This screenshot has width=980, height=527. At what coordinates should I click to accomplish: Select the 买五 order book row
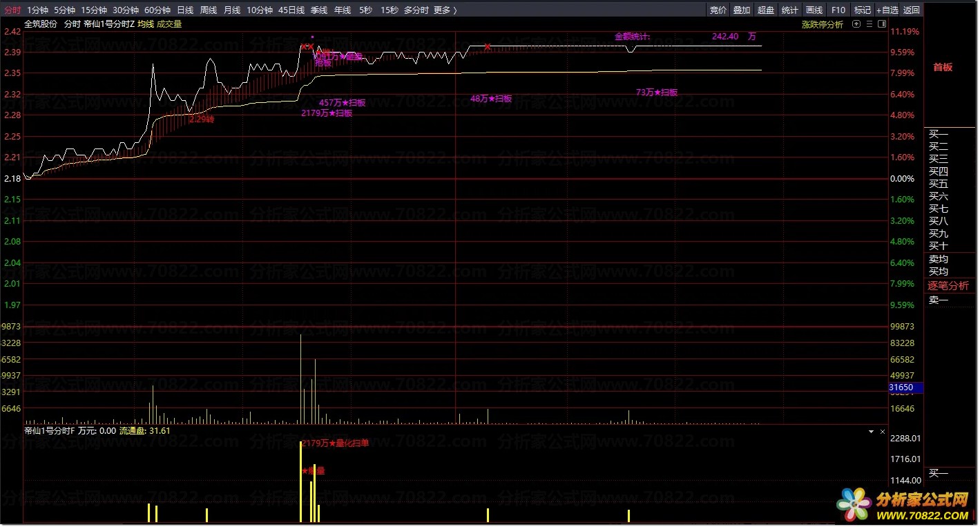(939, 184)
